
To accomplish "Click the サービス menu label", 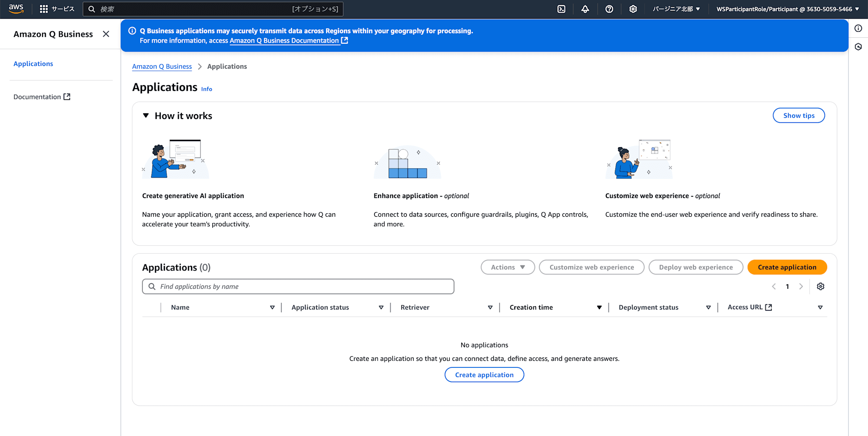I will (x=63, y=9).
